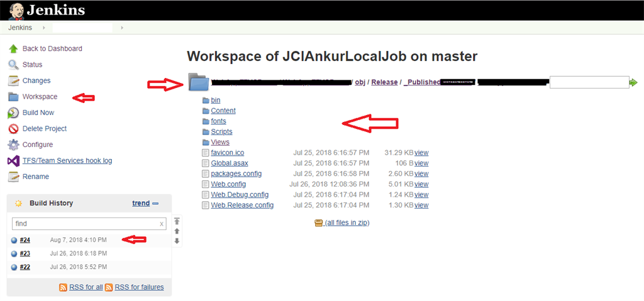The width and height of the screenshot is (644, 301).
Task: Open Web.Debug.config file link
Action: click(240, 195)
